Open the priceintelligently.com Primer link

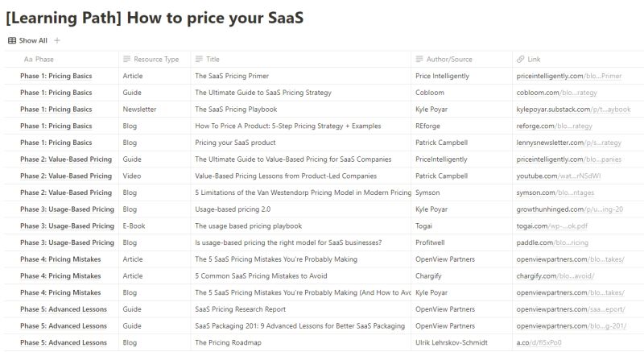(x=569, y=76)
